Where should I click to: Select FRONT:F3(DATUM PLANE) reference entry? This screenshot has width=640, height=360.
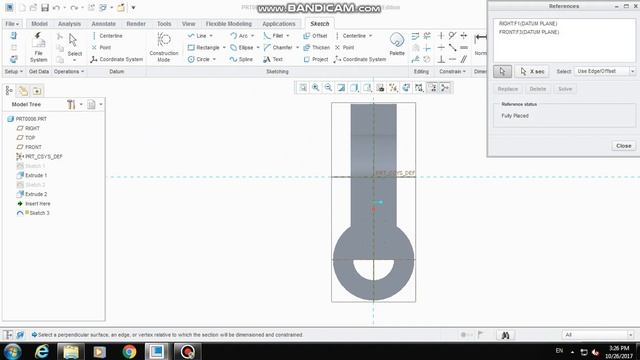coord(529,32)
